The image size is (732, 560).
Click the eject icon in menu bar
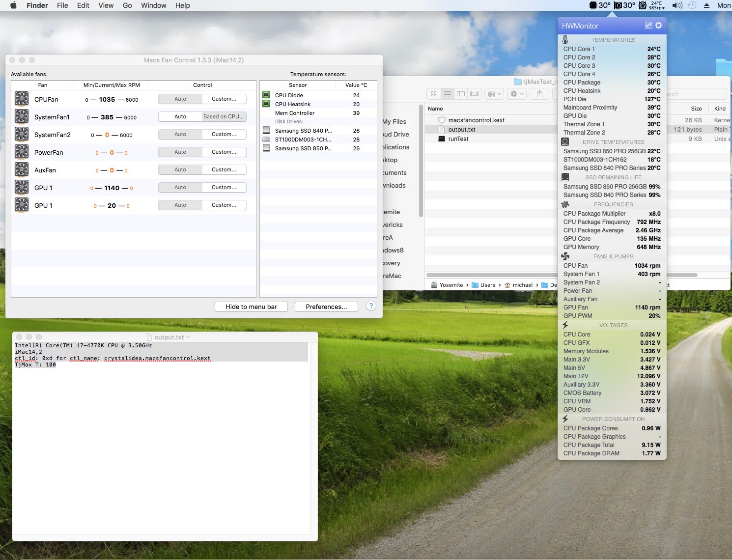(706, 5)
